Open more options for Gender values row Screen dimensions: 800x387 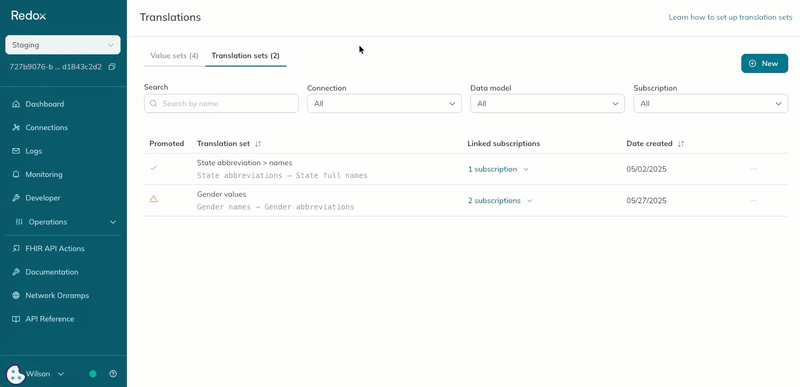click(x=754, y=200)
